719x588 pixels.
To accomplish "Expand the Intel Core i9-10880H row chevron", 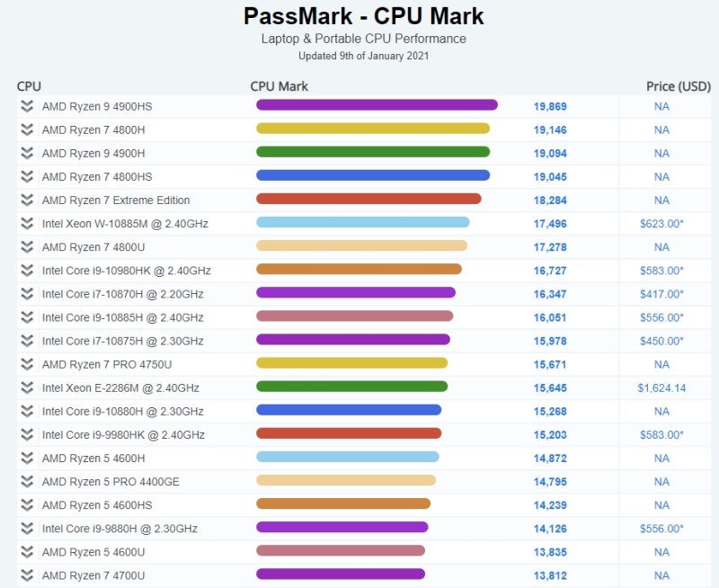I will [x=27, y=412].
